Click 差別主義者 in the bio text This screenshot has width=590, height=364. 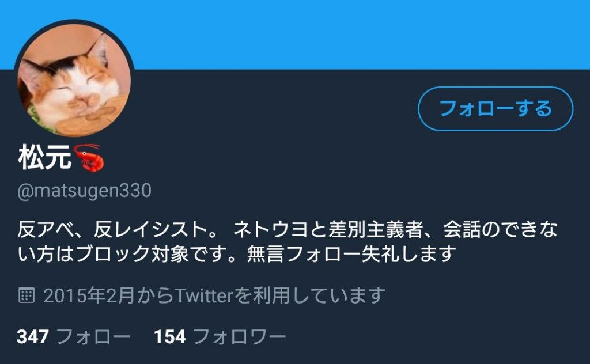click(376, 230)
